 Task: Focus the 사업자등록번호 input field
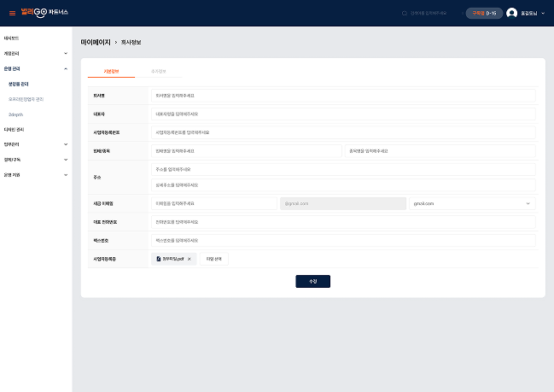click(343, 132)
